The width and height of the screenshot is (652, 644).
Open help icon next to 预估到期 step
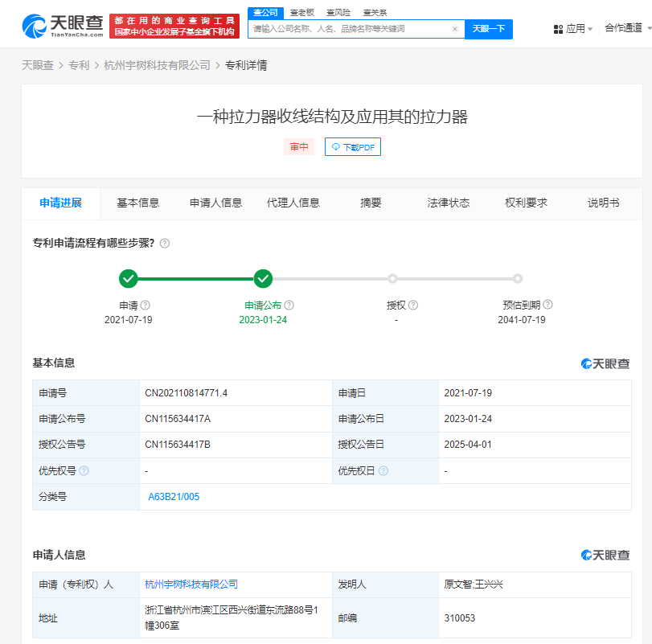click(548, 305)
